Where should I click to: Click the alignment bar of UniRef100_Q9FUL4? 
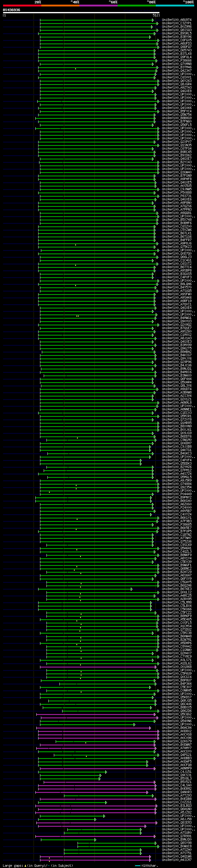pyautogui.click(x=98, y=57)
